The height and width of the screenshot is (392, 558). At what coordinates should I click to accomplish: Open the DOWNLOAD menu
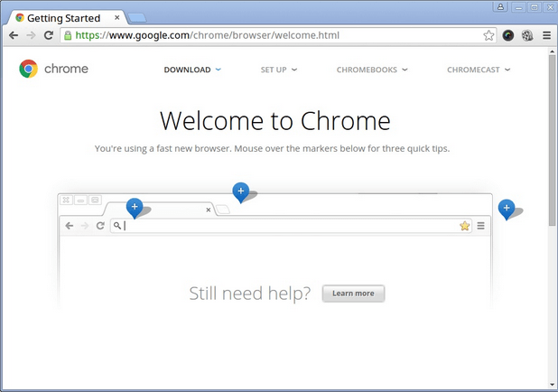pyautogui.click(x=188, y=70)
